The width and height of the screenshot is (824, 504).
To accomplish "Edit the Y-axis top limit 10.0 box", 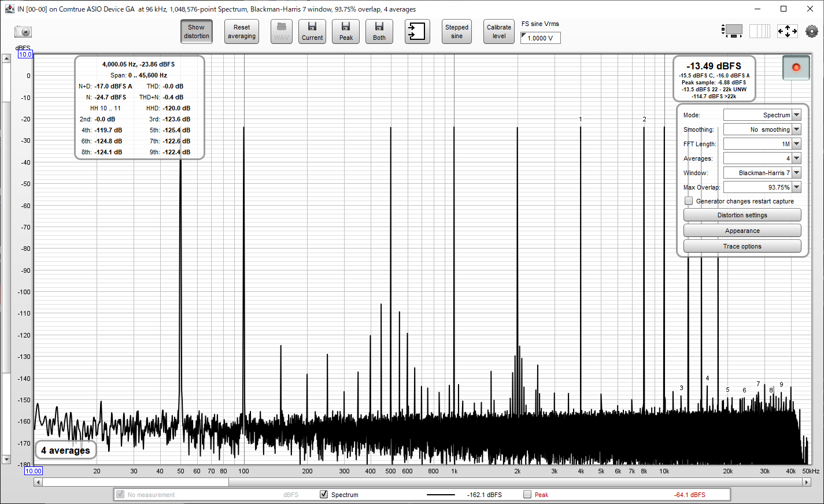I will (25, 54).
